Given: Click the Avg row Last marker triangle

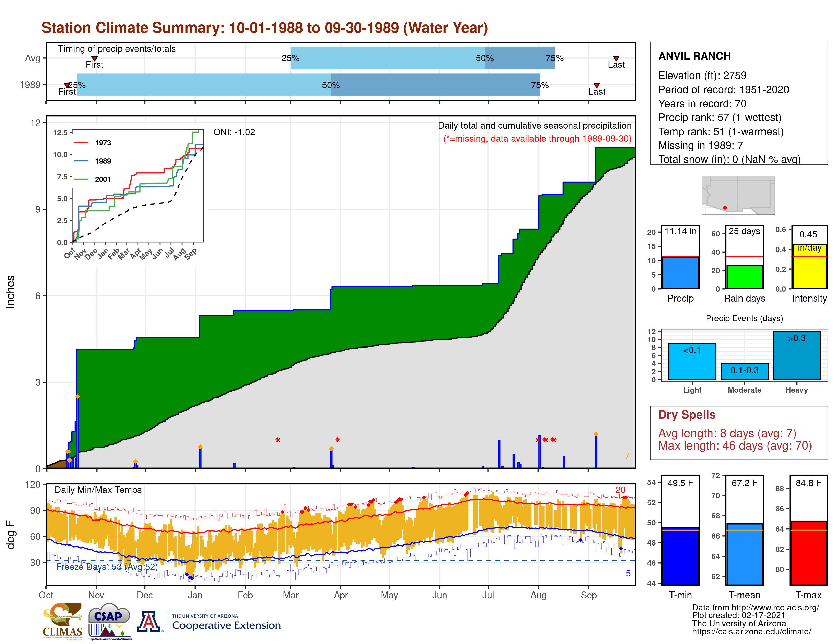Looking at the screenshot, I should (x=616, y=58).
